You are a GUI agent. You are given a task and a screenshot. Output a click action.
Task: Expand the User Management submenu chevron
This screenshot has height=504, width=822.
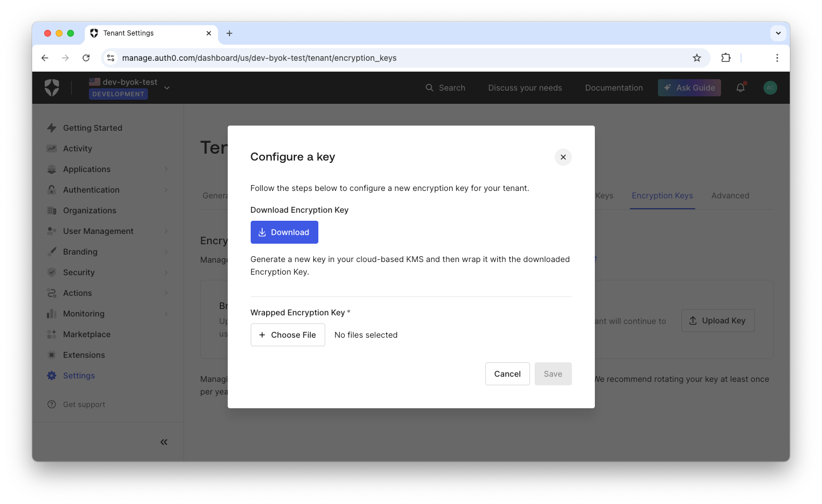tap(166, 231)
